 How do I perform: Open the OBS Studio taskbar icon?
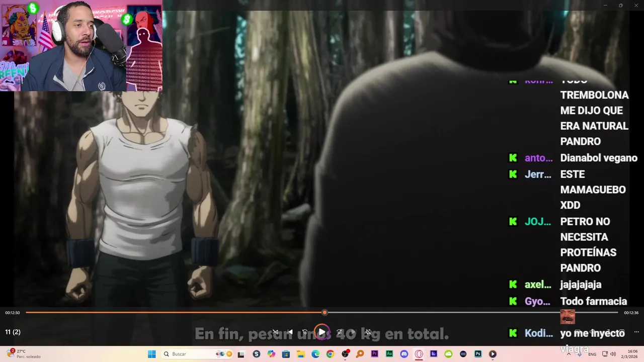click(x=345, y=354)
